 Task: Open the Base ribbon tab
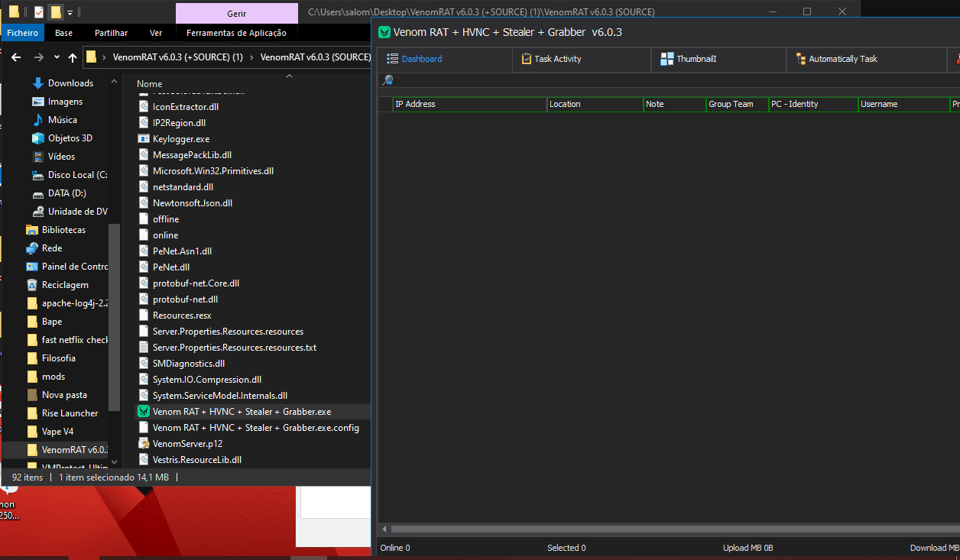(x=64, y=33)
